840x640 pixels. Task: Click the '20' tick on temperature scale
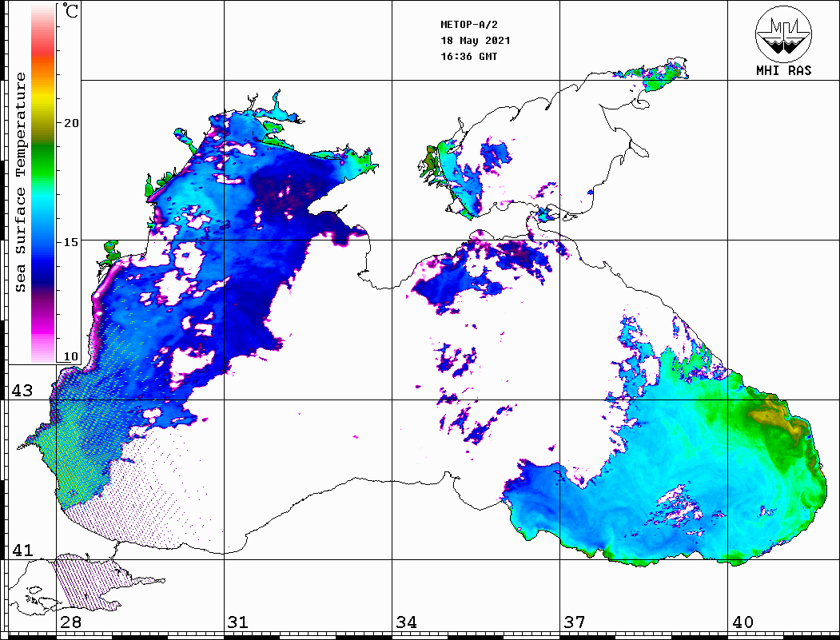pos(71,123)
